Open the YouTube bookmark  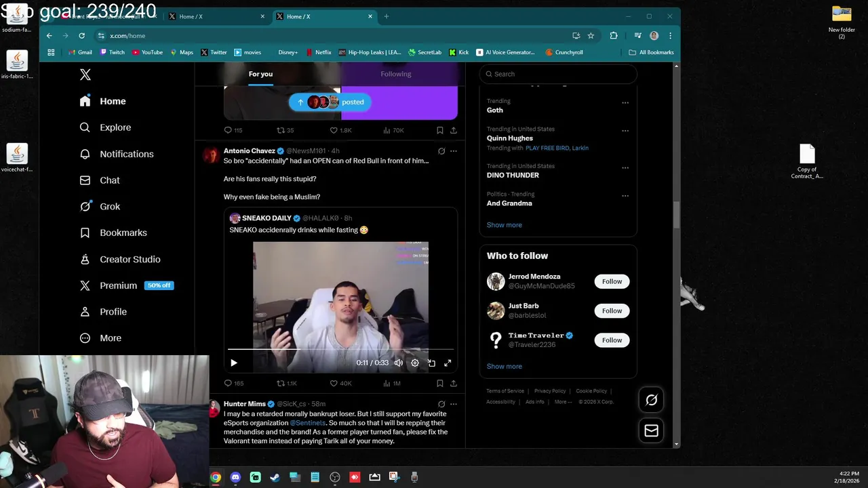click(147, 52)
